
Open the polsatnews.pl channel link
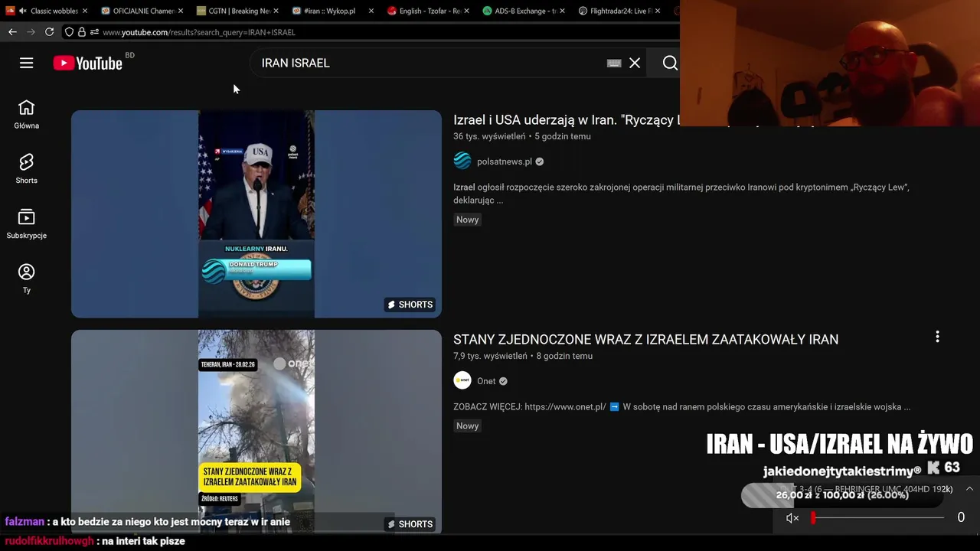pos(505,161)
